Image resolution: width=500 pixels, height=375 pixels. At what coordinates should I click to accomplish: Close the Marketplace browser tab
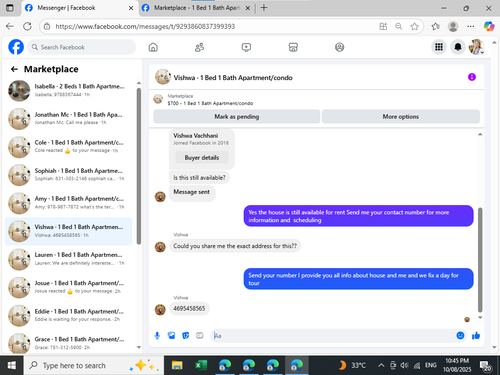(x=248, y=8)
